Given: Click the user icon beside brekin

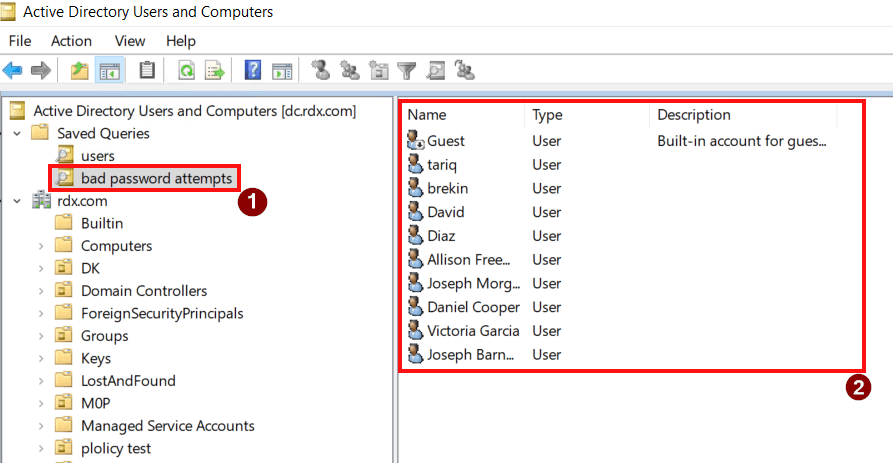Looking at the screenshot, I should (416, 188).
